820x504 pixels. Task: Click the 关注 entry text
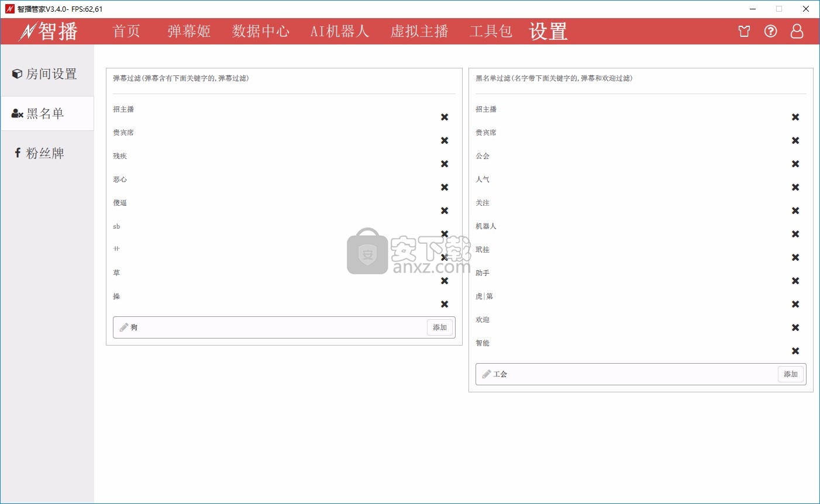point(483,203)
